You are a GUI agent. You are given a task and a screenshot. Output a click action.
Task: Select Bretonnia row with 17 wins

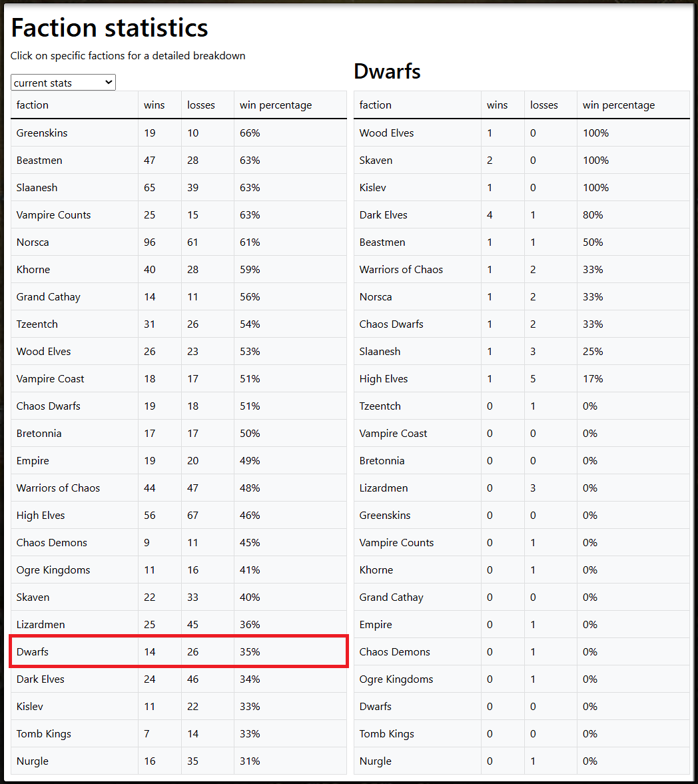click(x=179, y=434)
